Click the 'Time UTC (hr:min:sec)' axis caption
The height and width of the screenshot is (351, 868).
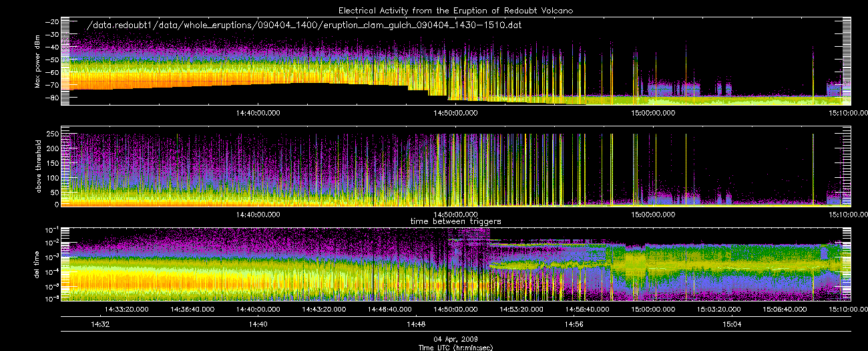click(x=456, y=347)
